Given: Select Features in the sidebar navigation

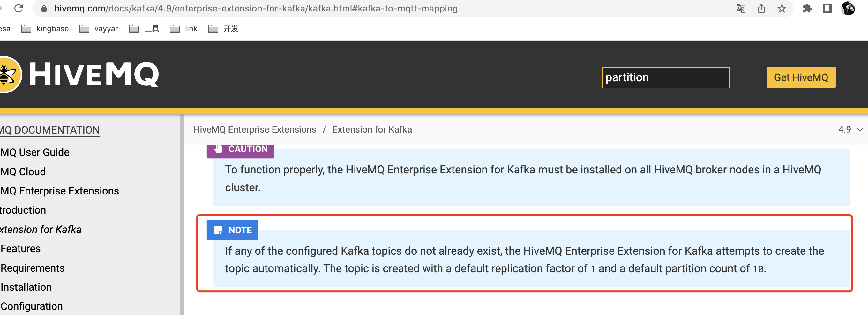Looking at the screenshot, I should (20, 248).
